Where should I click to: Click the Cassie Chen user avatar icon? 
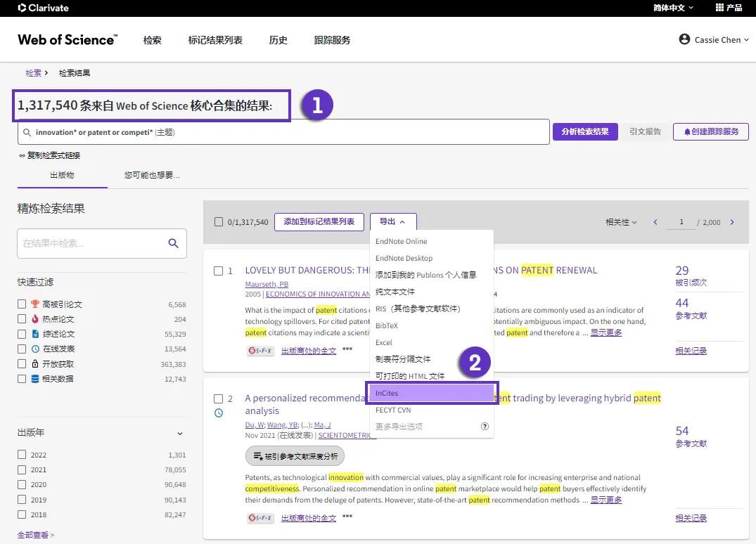[684, 39]
